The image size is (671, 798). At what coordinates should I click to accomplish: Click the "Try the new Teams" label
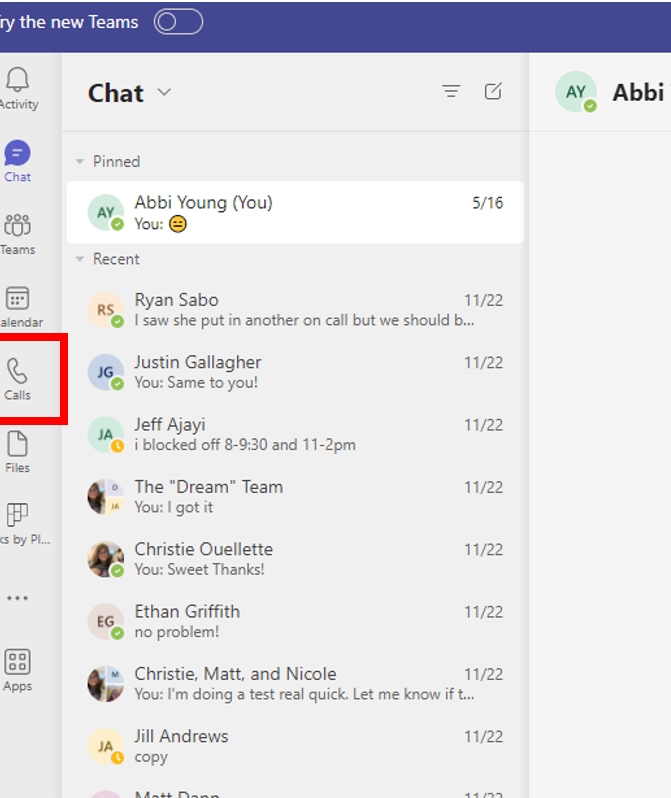point(69,22)
